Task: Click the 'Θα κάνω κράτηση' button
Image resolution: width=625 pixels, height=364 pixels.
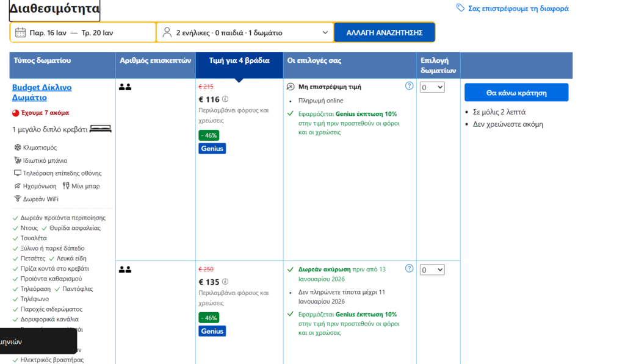Action: [x=516, y=93]
